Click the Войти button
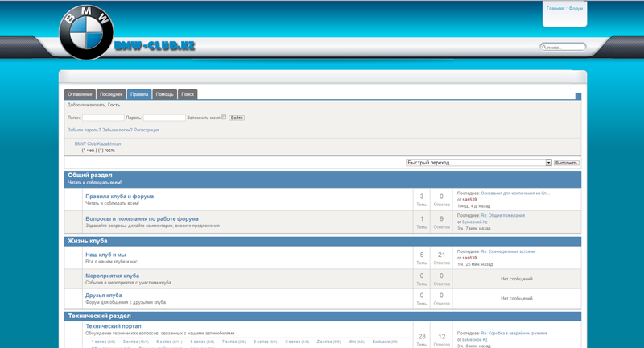 237,118
